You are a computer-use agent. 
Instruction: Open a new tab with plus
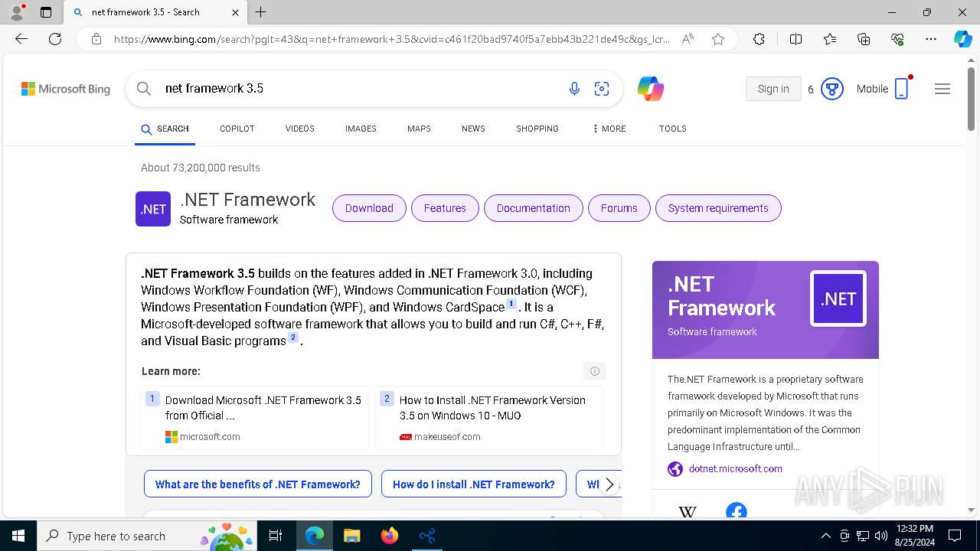point(261,12)
